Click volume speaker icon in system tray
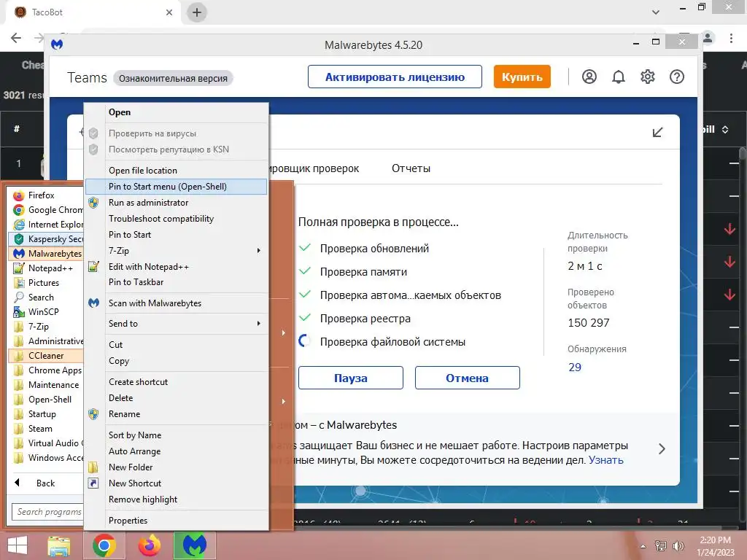The height and width of the screenshot is (560, 747). (678, 546)
